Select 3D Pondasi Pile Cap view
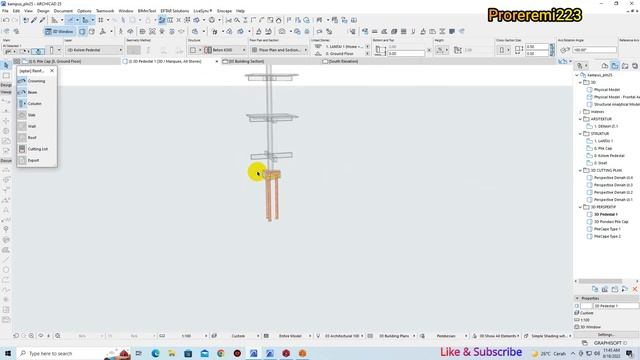 pos(611,222)
